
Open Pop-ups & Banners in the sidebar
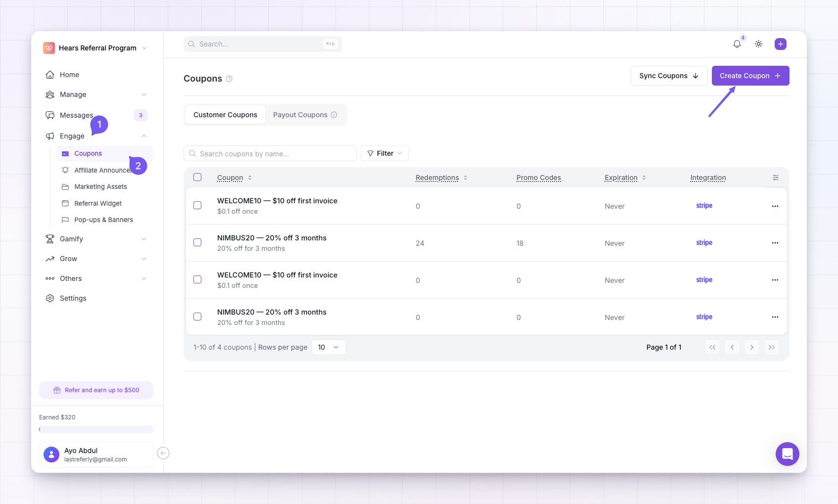click(104, 220)
